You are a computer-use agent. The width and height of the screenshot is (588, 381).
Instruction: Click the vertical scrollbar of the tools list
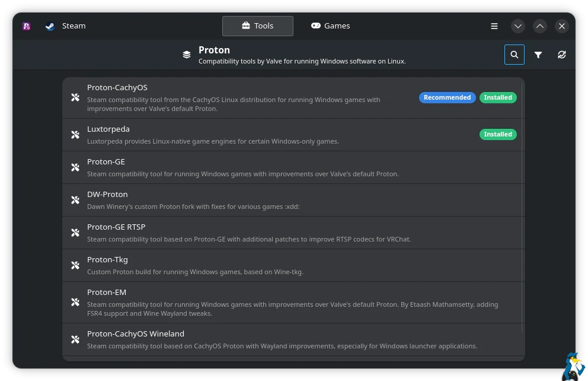pyautogui.click(x=522, y=207)
